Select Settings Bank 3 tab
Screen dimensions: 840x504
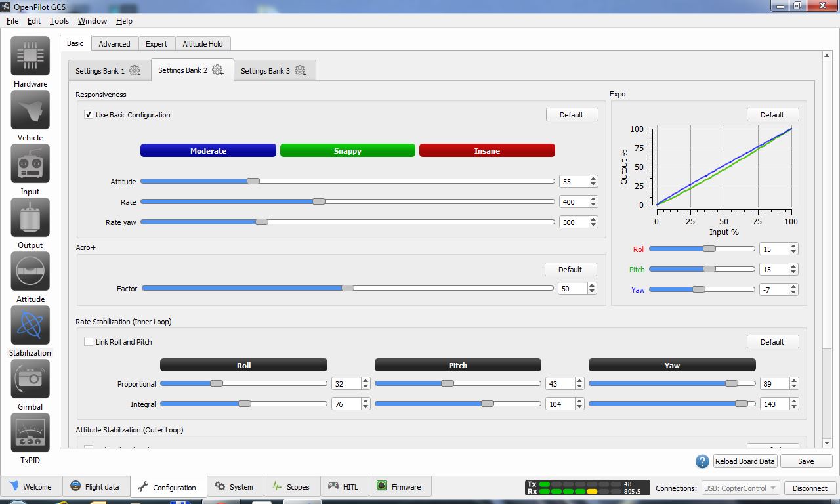tap(275, 70)
